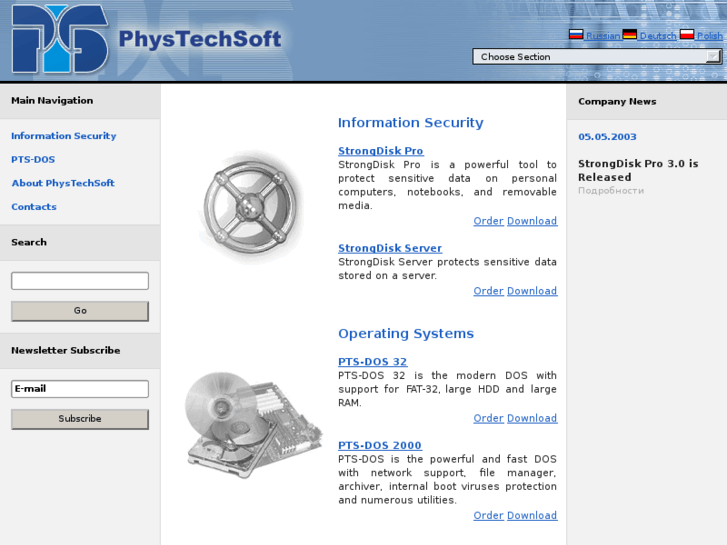Click Order under PTS-DOS 32
The height and width of the screenshot is (545, 727).
[488, 418]
